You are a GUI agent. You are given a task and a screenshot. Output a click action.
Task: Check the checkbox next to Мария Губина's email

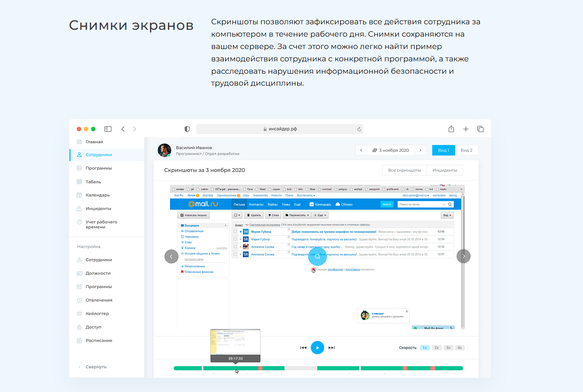(235, 231)
